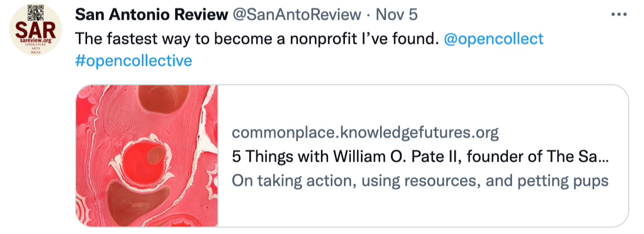This screenshot has height=234, width=644.
Task: Click the tweet text about becoming a nonprofit
Action: [257, 39]
